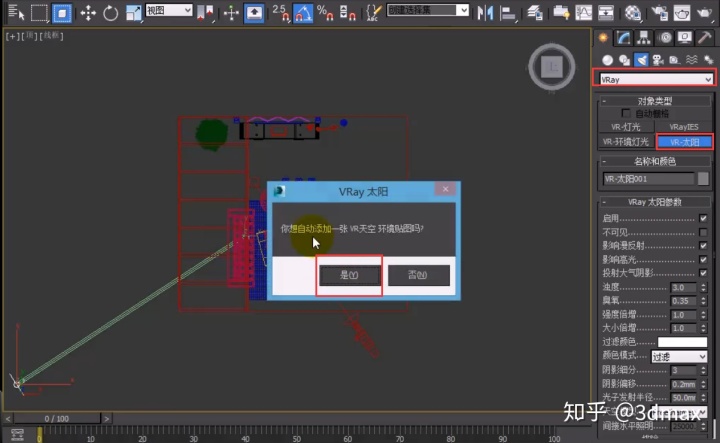This screenshot has width=720, height=443.
Task: Activate the Select and Scale tool
Action: point(133,13)
